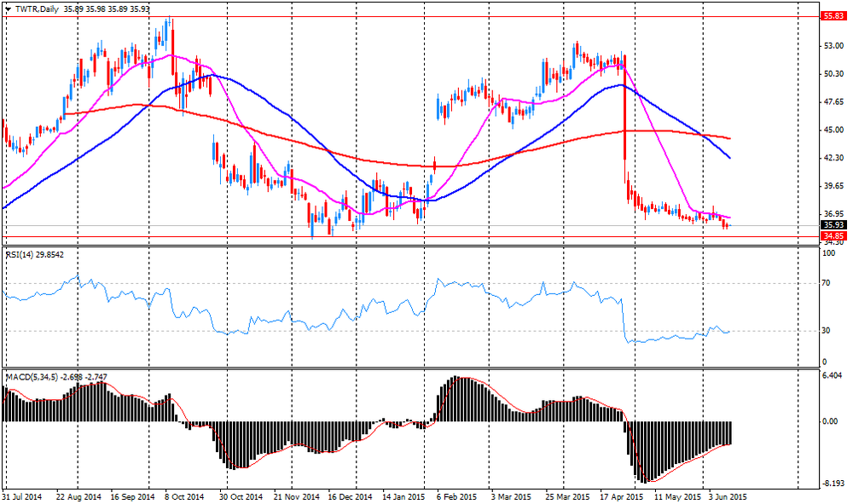Image resolution: width=853 pixels, height=504 pixels.
Task: Open the chart dropdown arrow beside TWTR,Daily
Action: point(8,9)
